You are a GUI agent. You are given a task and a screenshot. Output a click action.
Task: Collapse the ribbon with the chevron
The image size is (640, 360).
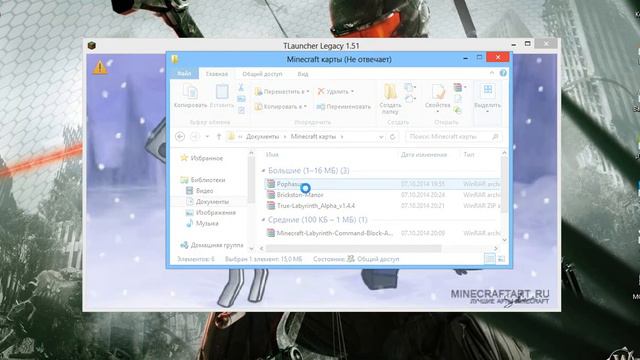click(492, 73)
